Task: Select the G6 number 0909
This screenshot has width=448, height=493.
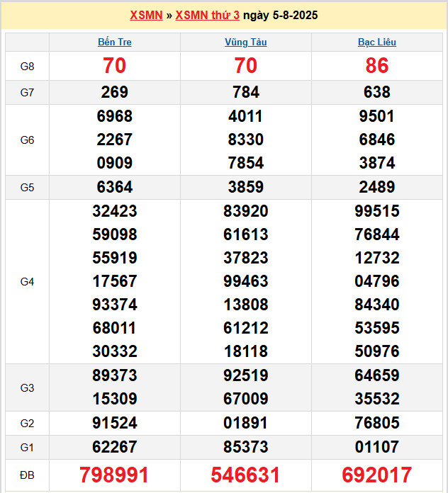Action: [115, 163]
